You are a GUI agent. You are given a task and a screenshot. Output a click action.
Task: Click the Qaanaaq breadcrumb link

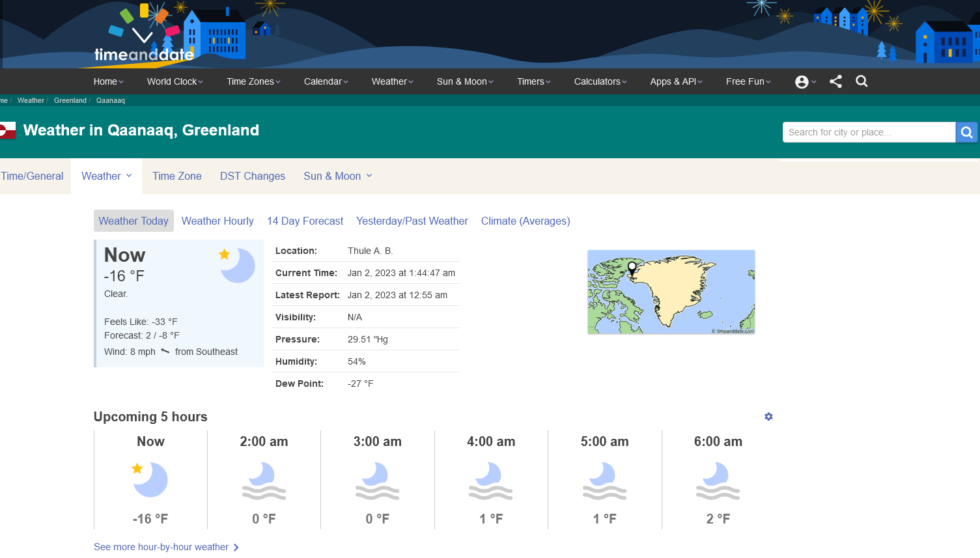(111, 100)
